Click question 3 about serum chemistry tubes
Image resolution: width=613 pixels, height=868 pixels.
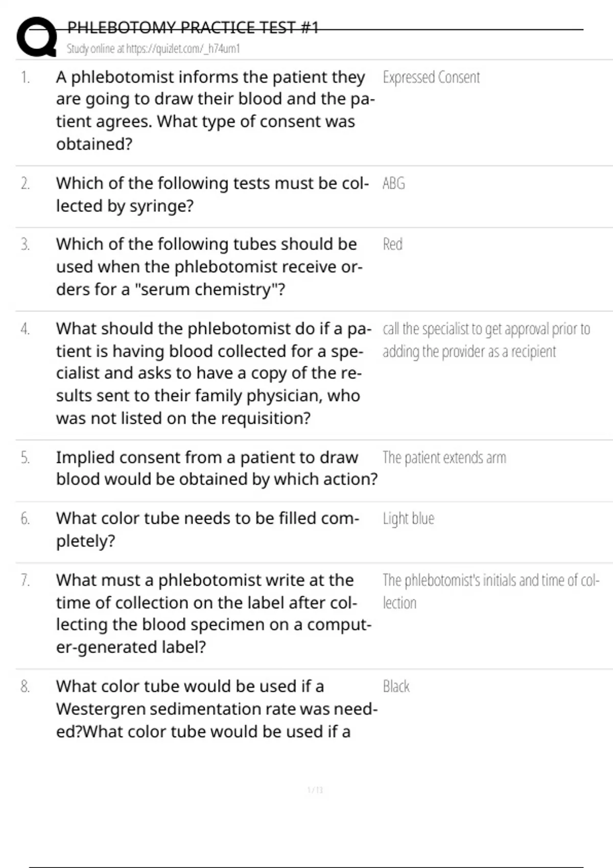(209, 267)
